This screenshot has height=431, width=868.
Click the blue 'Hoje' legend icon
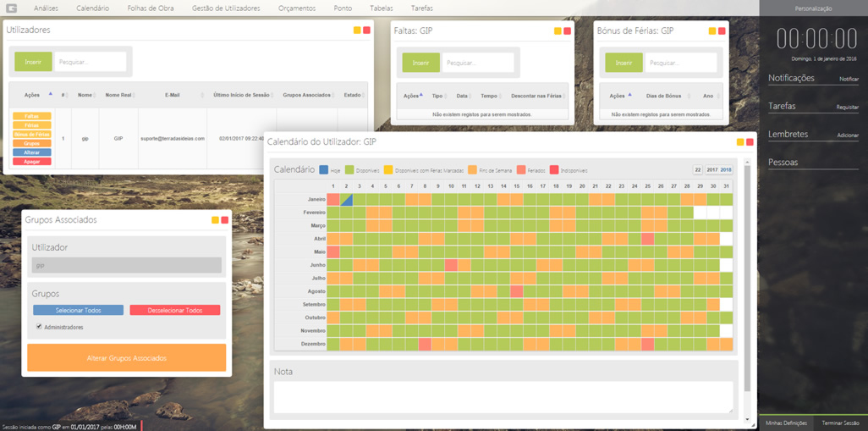(324, 170)
